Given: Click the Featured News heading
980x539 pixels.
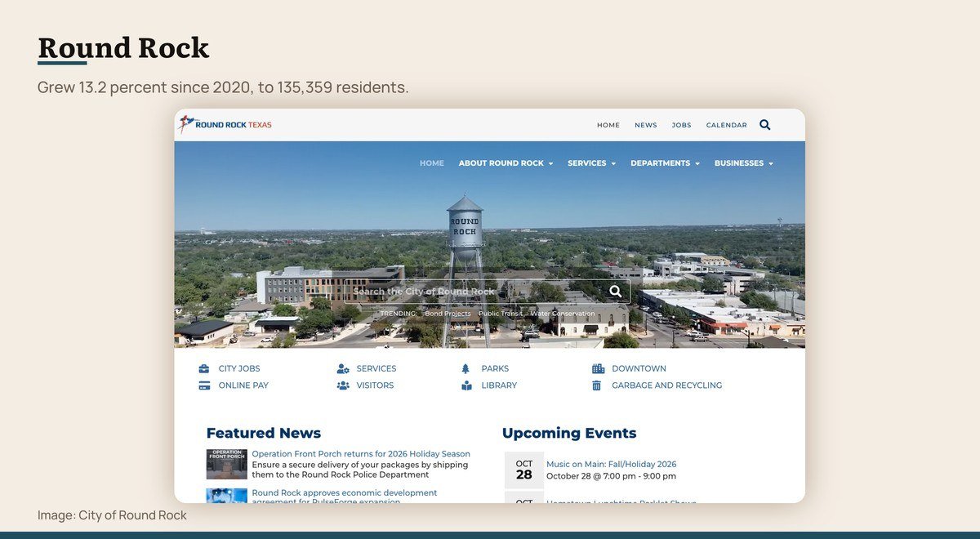Looking at the screenshot, I should (x=264, y=433).
